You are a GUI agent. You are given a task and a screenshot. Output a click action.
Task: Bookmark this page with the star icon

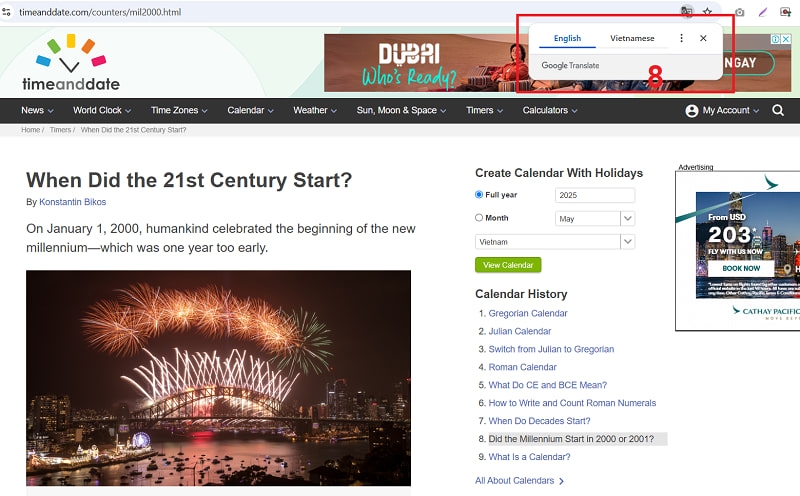click(x=707, y=11)
